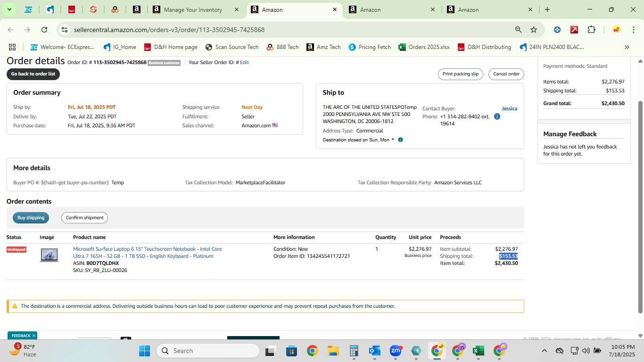This screenshot has width=644, height=362.
Task: Click the ASIN B0D7TQLDHX text
Action: click(96, 263)
